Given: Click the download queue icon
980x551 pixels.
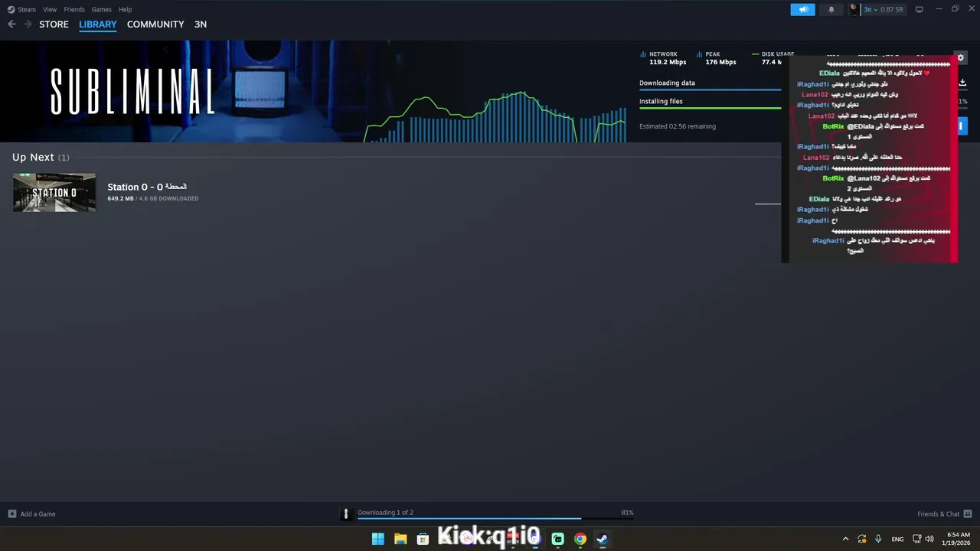Looking at the screenshot, I should 962,83.
